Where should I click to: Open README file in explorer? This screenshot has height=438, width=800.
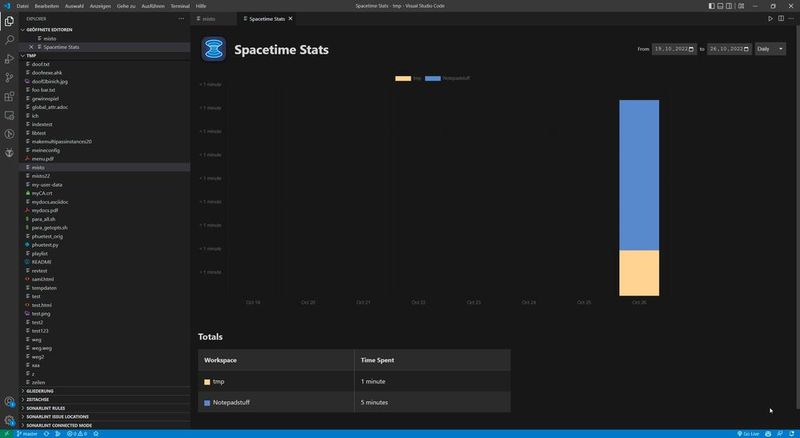click(x=105, y=262)
